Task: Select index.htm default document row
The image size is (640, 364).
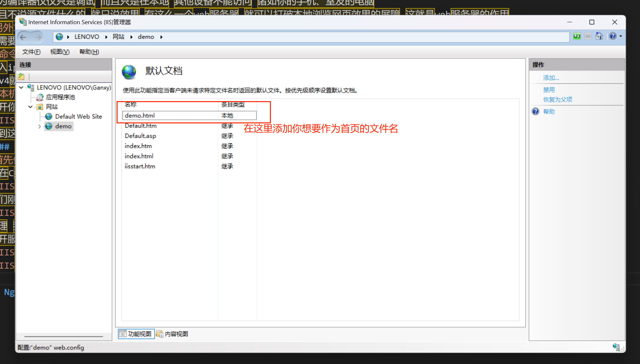Action: [189, 146]
